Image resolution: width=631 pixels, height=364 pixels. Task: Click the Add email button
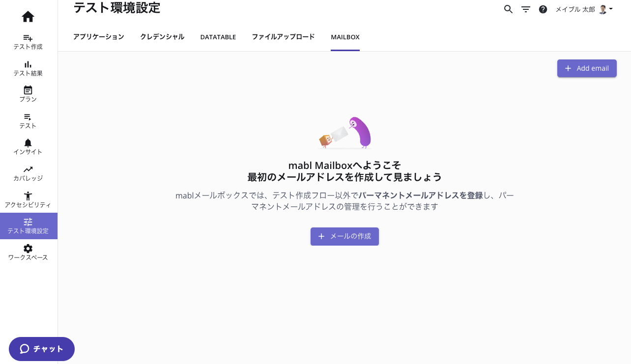(587, 68)
